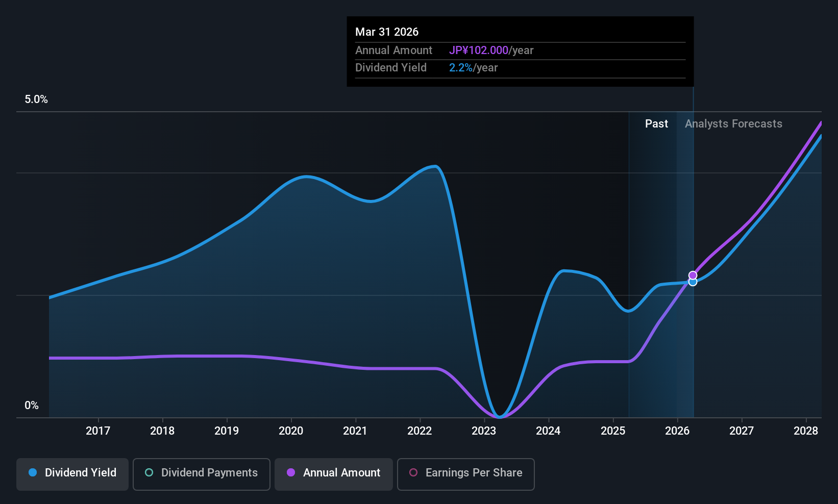838x504 pixels.
Task: Toggle the Dividend Payments series
Action: 201,474
